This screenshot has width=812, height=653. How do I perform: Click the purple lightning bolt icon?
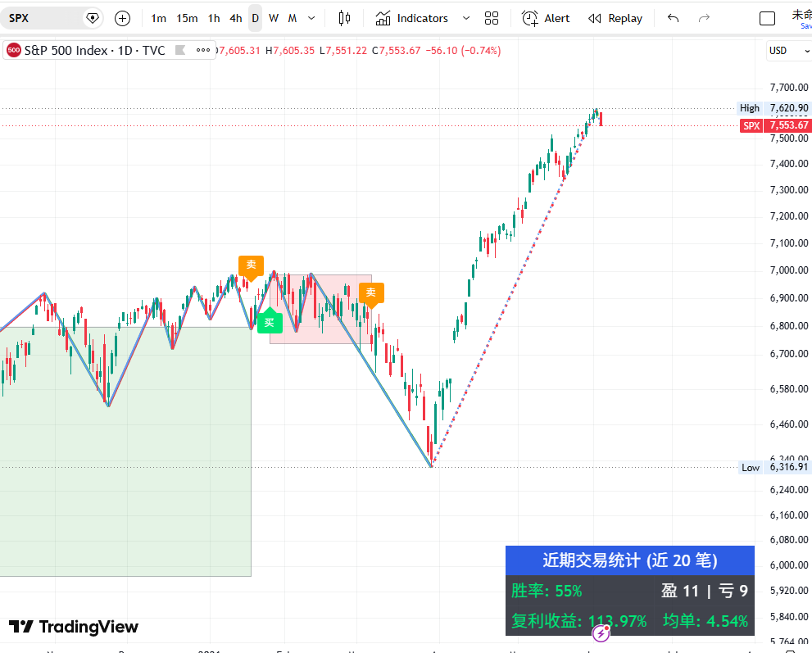(601, 633)
